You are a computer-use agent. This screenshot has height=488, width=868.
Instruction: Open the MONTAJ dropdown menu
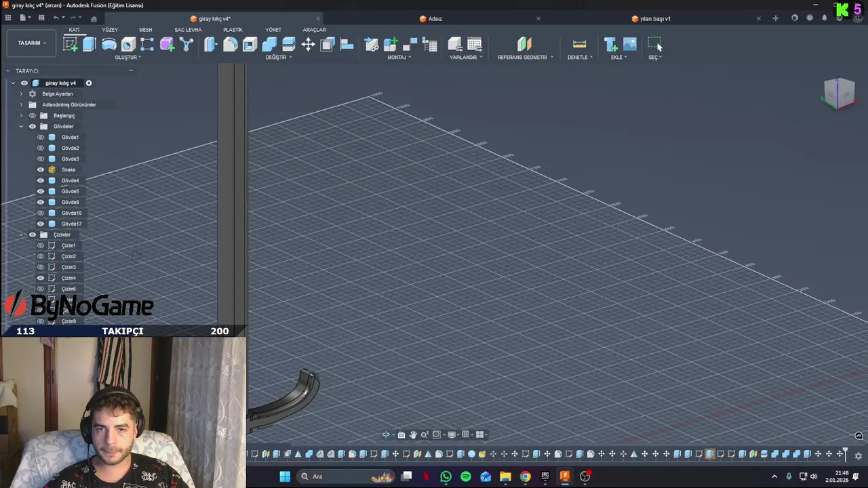[x=399, y=58]
